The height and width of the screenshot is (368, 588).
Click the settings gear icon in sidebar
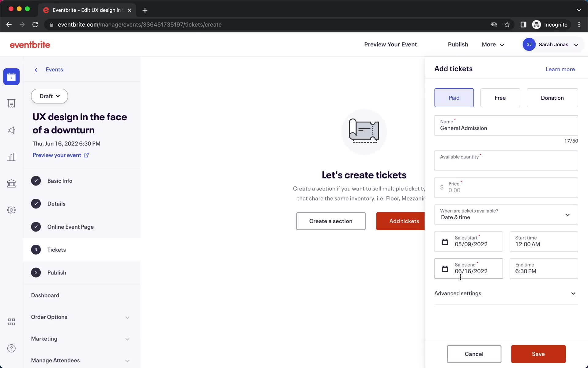point(12,210)
